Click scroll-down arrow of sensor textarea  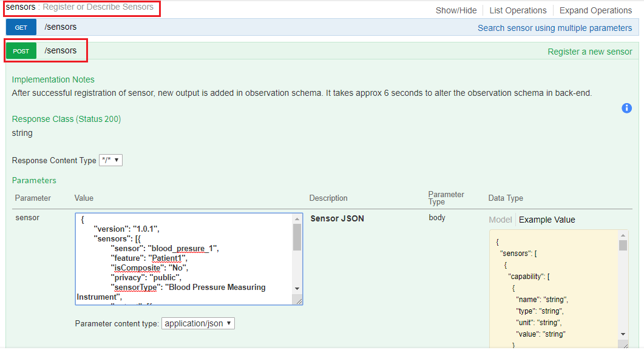click(x=297, y=289)
